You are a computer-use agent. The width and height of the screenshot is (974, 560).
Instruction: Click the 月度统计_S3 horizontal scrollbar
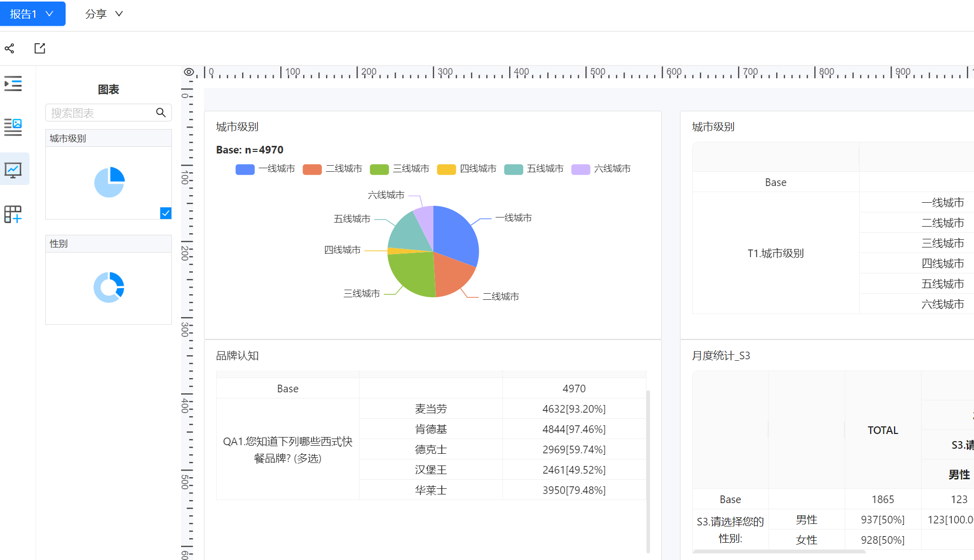[779, 551]
